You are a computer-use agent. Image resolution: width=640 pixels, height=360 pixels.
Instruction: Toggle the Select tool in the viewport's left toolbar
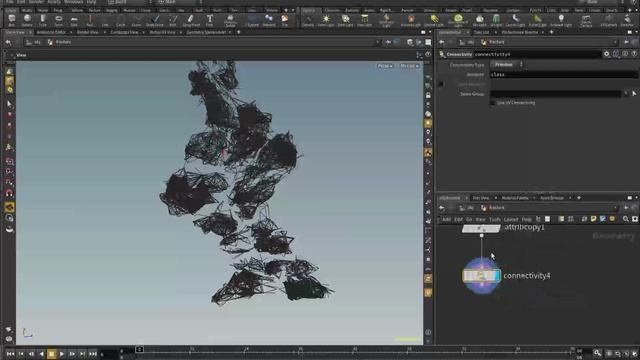tap(9, 104)
